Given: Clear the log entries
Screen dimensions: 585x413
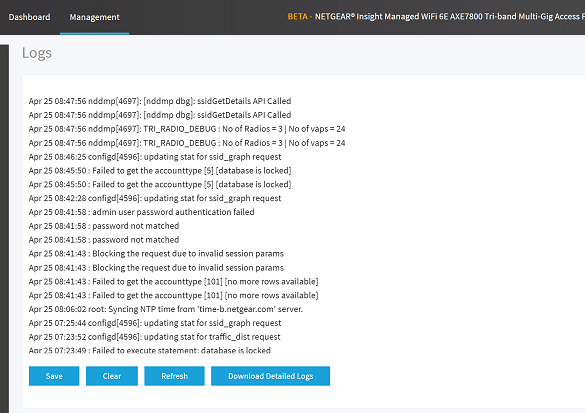Looking at the screenshot, I should 112,376.
